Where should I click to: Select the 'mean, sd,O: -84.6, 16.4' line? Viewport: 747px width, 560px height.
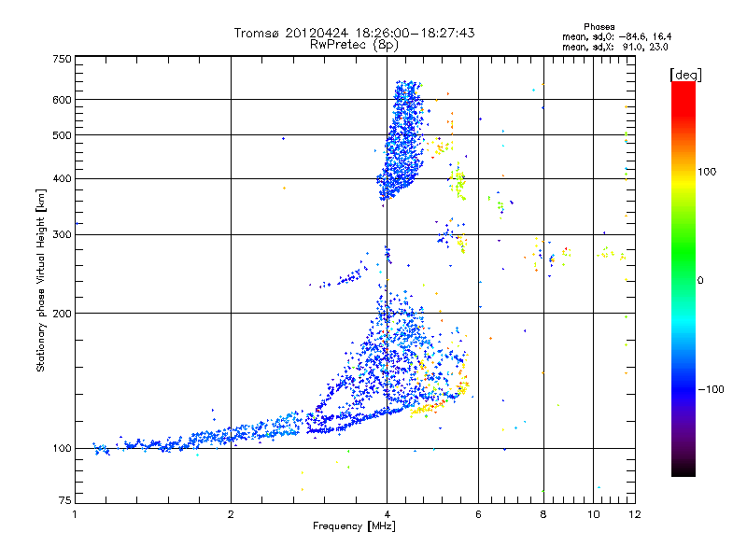tap(616, 36)
